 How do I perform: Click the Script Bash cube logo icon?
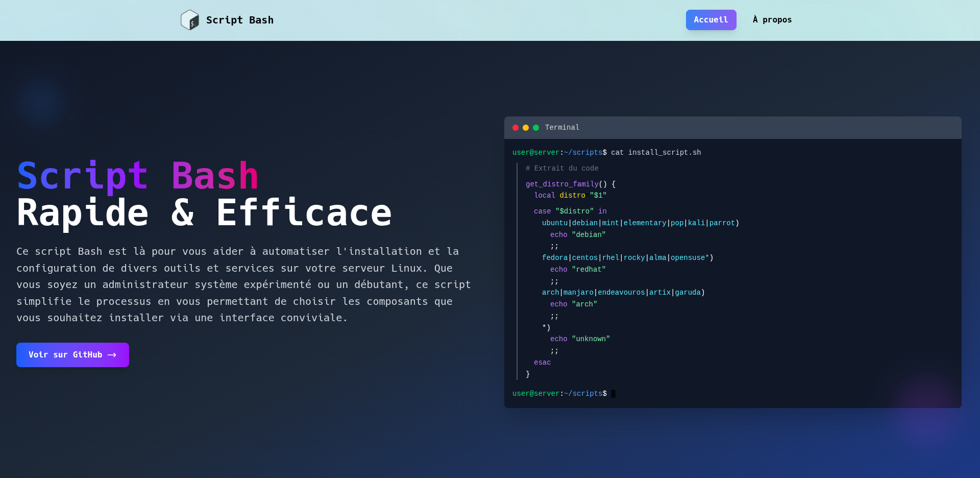coord(189,19)
